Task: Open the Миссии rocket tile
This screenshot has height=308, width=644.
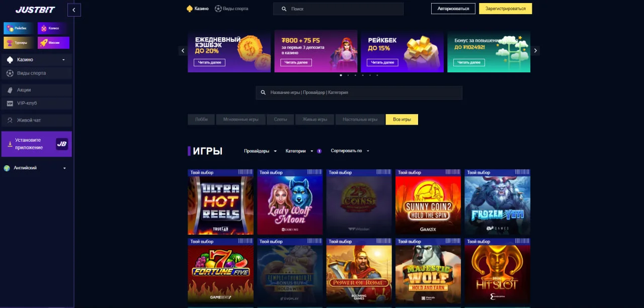Action: (x=53, y=43)
